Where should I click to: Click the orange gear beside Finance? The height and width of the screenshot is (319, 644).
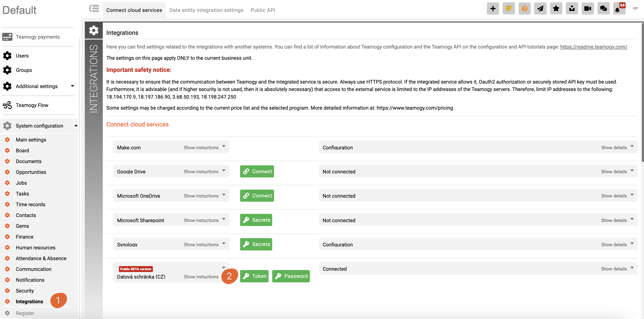[7, 237]
